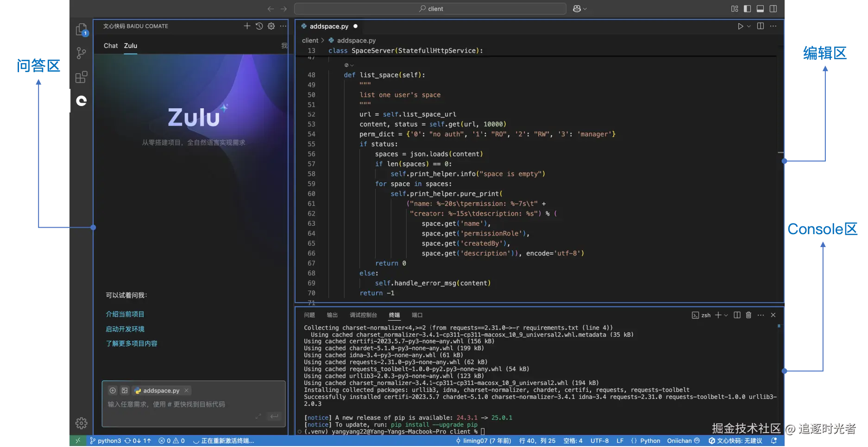868x447 pixels.
Task: Switch to the Chat tab
Action: point(111,46)
